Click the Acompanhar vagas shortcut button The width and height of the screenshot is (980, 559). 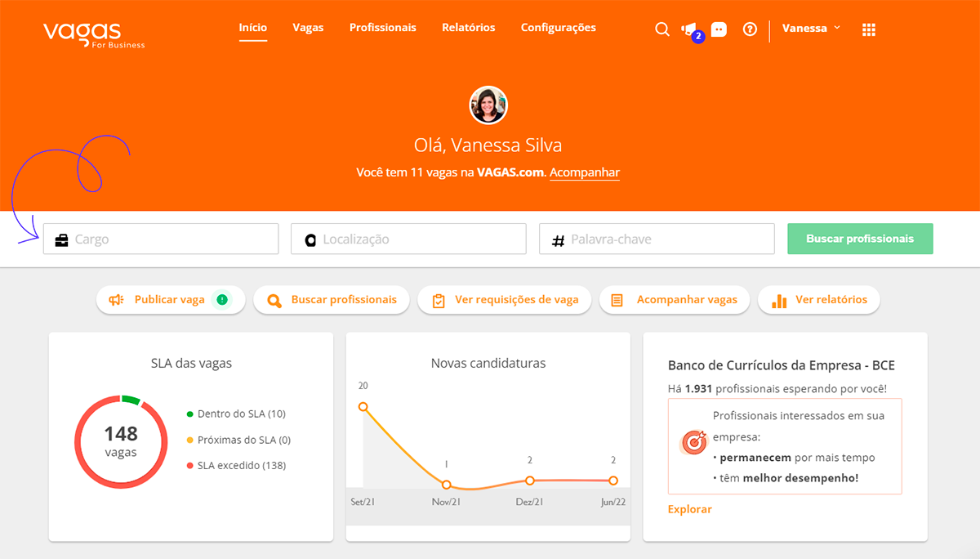(x=675, y=300)
